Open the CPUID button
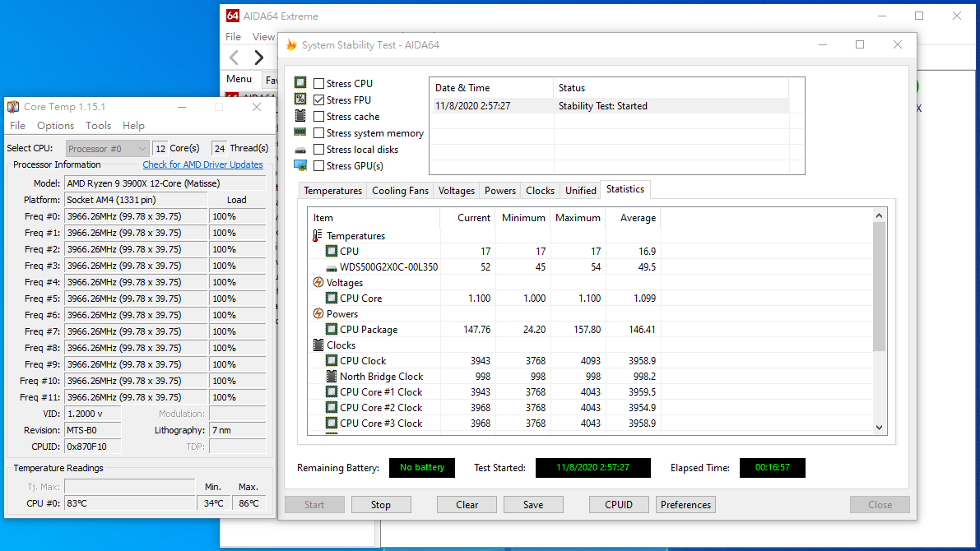Screen dimensions: 980x551 pos(619,505)
